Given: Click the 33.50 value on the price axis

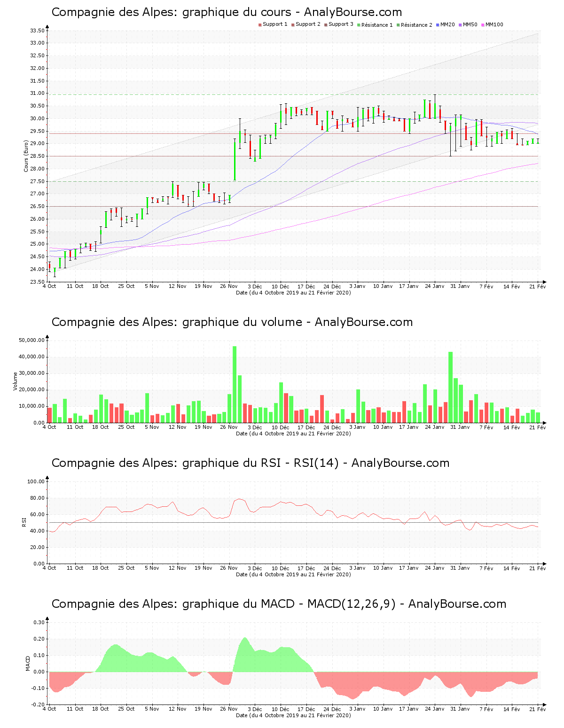Looking at the screenshot, I should 37,31.
